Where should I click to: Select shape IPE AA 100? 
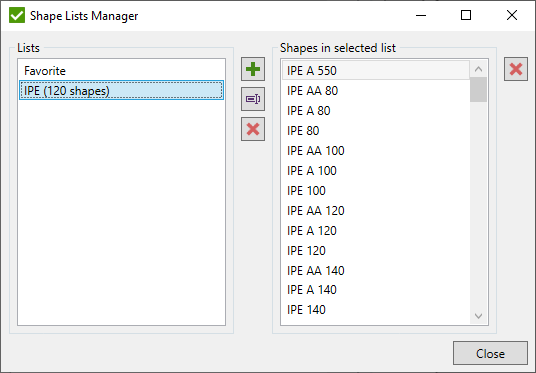coord(376,151)
